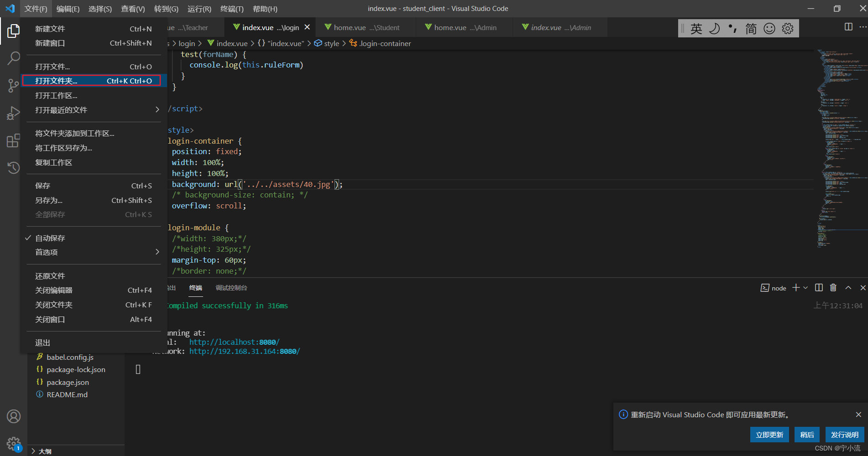Click the editor minimap
Viewport: 868px width, 456px height.
pos(841,148)
